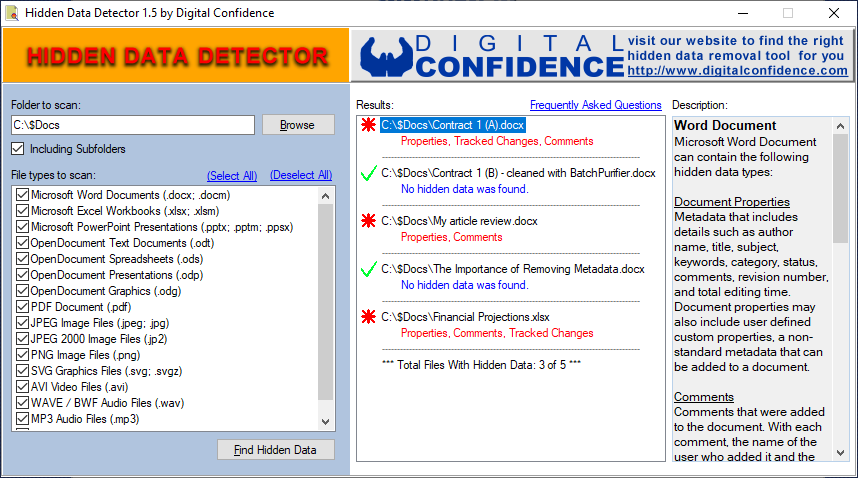Uncheck JPEG Image Files (.jpeg; .jpg)
Image resolution: width=858 pixels, height=478 pixels.
pyautogui.click(x=22, y=323)
